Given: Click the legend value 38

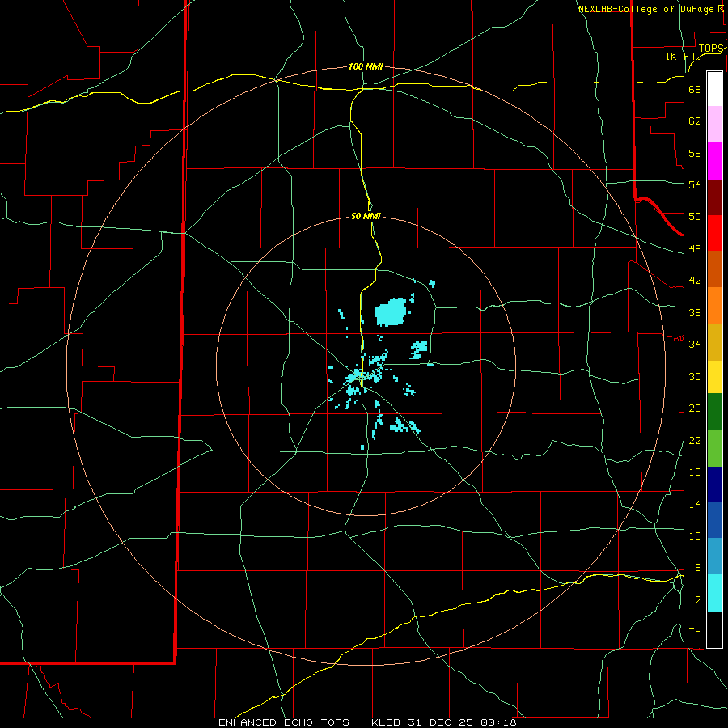Looking at the screenshot, I should [x=695, y=312].
